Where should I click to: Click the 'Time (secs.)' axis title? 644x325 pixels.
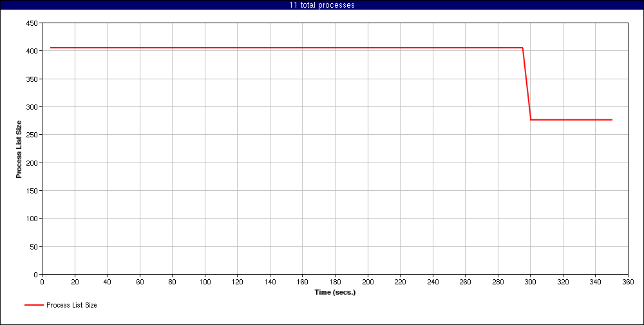pyautogui.click(x=335, y=293)
